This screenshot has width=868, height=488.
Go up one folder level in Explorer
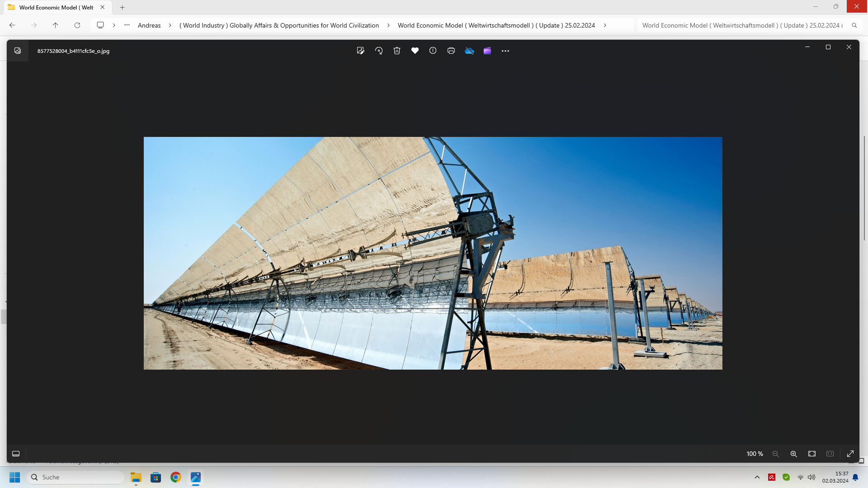point(56,25)
